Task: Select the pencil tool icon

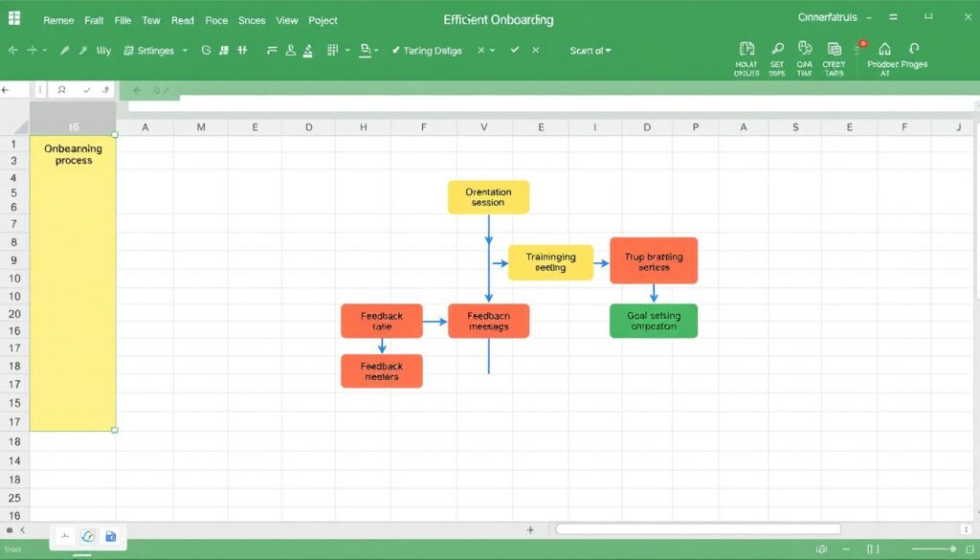Action: pos(64,50)
